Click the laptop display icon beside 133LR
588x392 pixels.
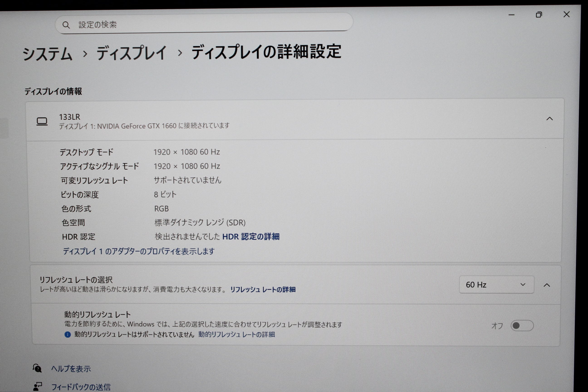click(42, 122)
